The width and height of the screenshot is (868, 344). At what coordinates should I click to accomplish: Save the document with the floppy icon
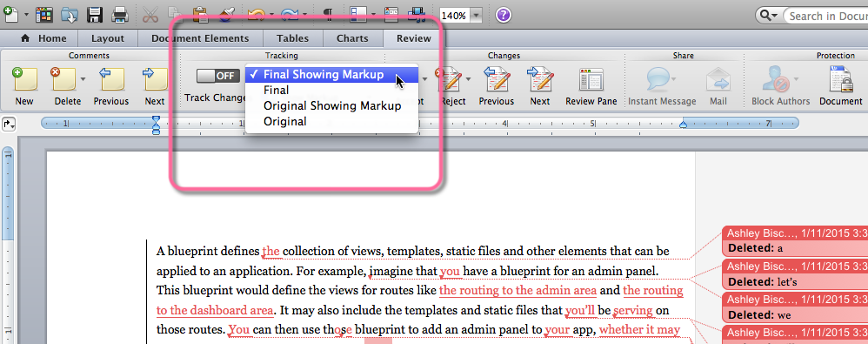click(96, 15)
